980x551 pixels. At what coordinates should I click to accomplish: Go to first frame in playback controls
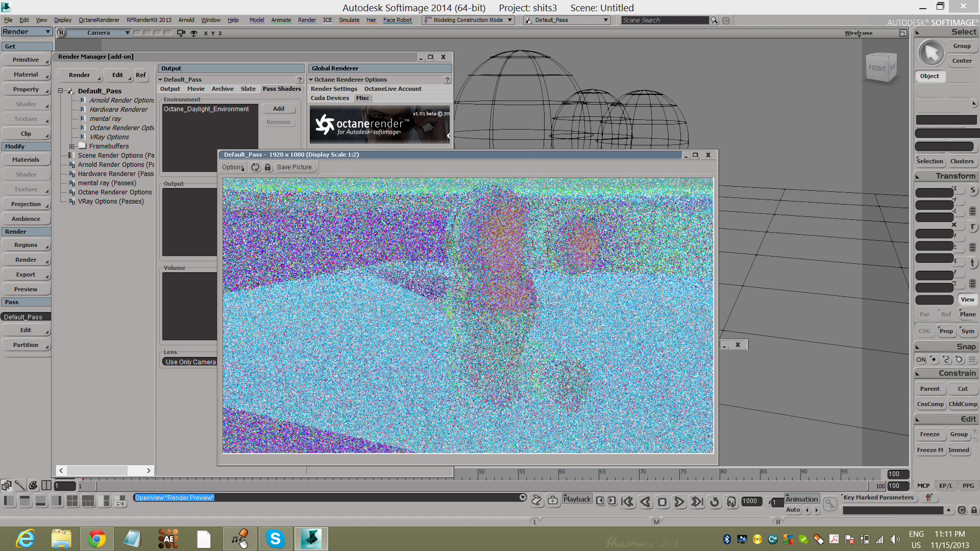(x=627, y=502)
